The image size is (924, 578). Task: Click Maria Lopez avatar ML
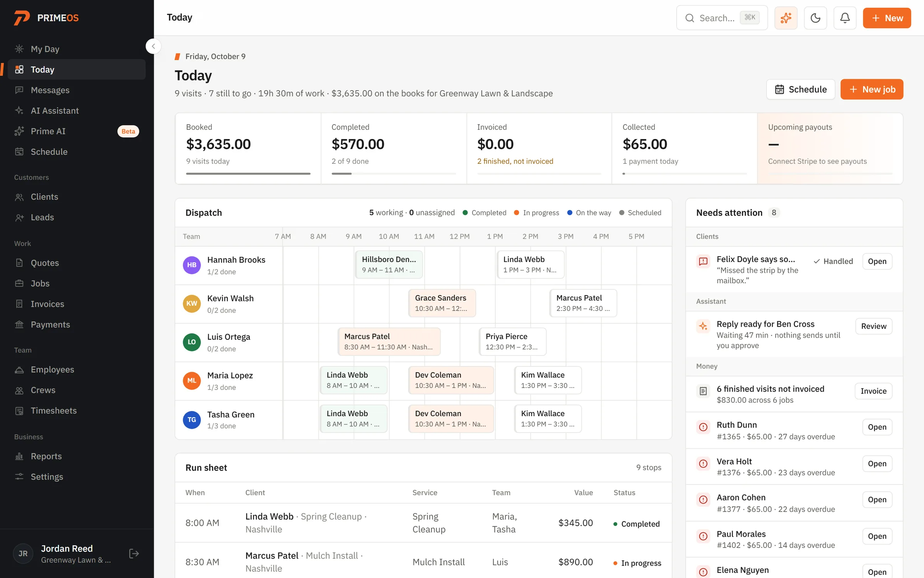[x=192, y=381]
